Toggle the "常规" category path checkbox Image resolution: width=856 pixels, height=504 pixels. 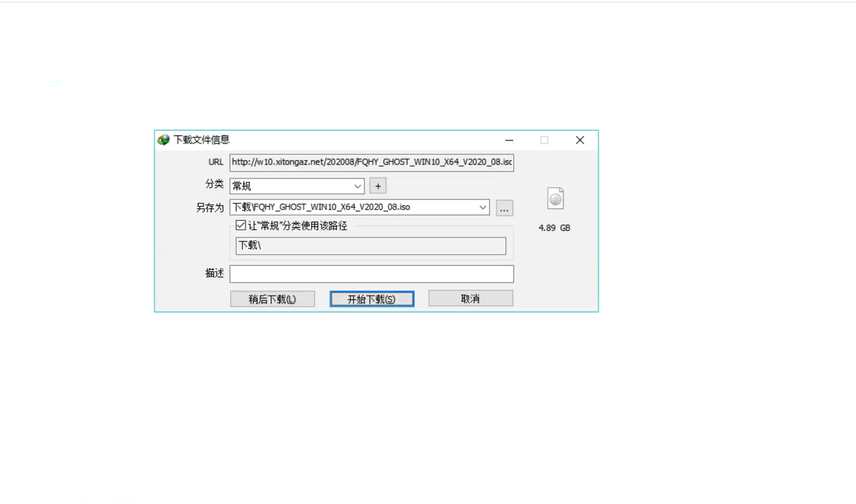click(240, 225)
